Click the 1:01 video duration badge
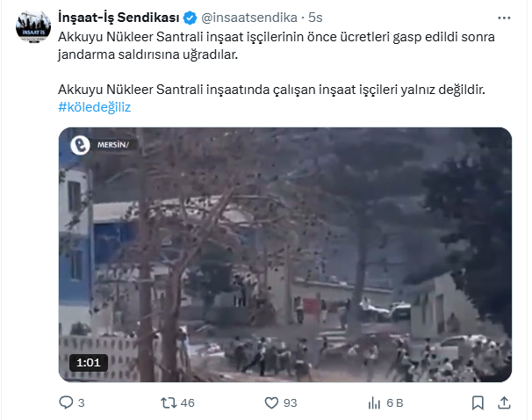 pyautogui.click(x=89, y=363)
